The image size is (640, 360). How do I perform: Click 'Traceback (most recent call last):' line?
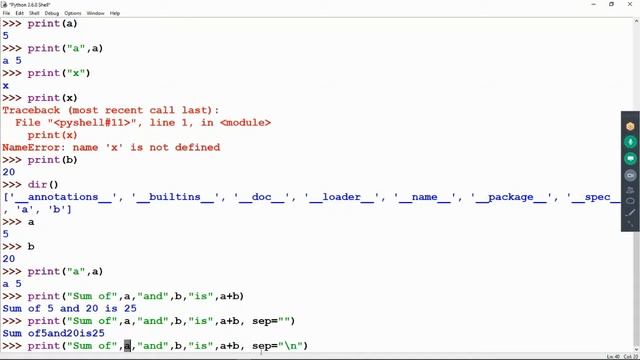(111, 110)
